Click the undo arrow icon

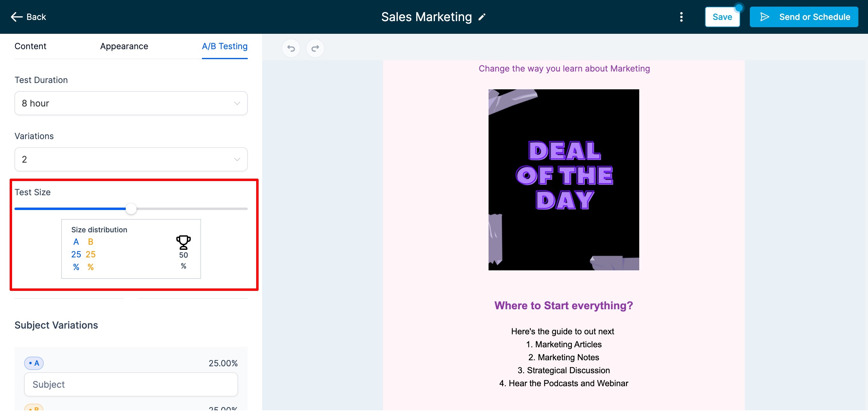[291, 48]
